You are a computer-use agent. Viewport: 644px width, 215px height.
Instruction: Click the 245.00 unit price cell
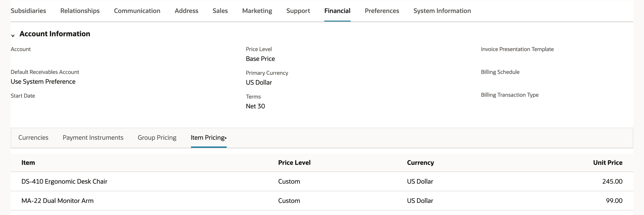[612, 181]
